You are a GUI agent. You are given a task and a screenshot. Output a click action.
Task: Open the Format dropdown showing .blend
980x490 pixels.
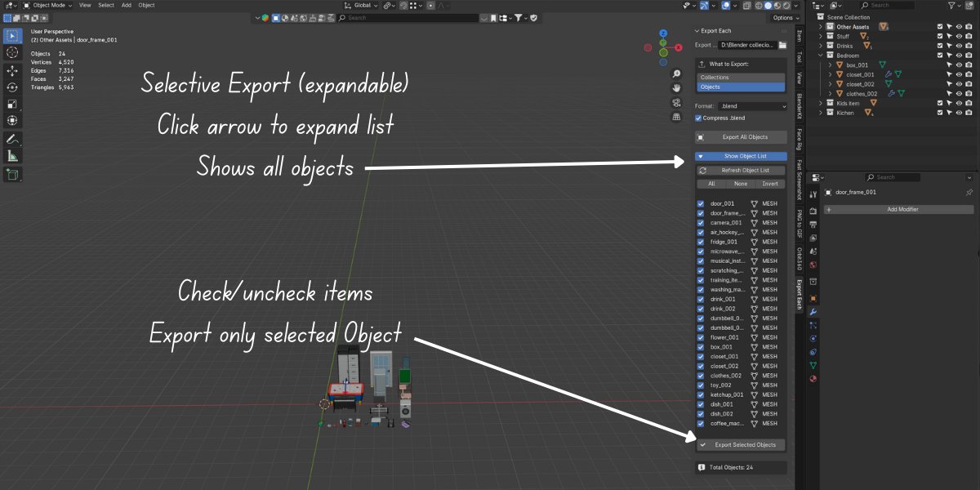coord(754,105)
